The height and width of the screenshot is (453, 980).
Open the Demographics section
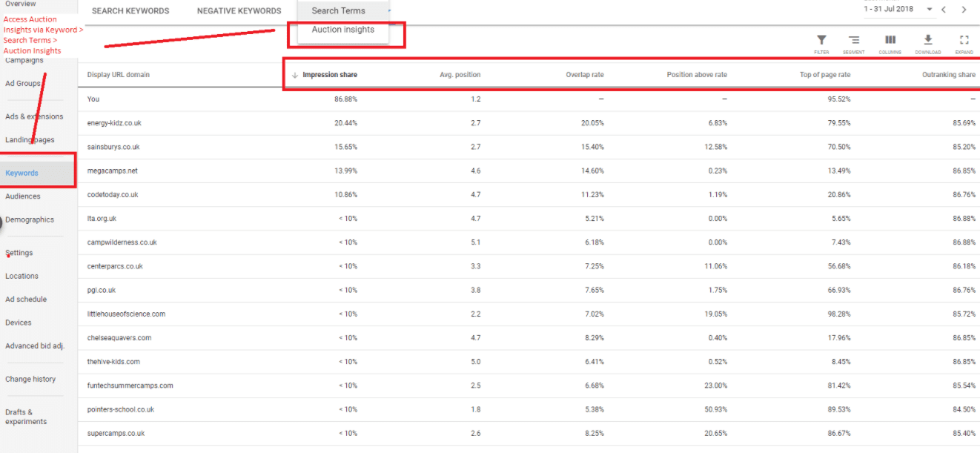[30, 219]
